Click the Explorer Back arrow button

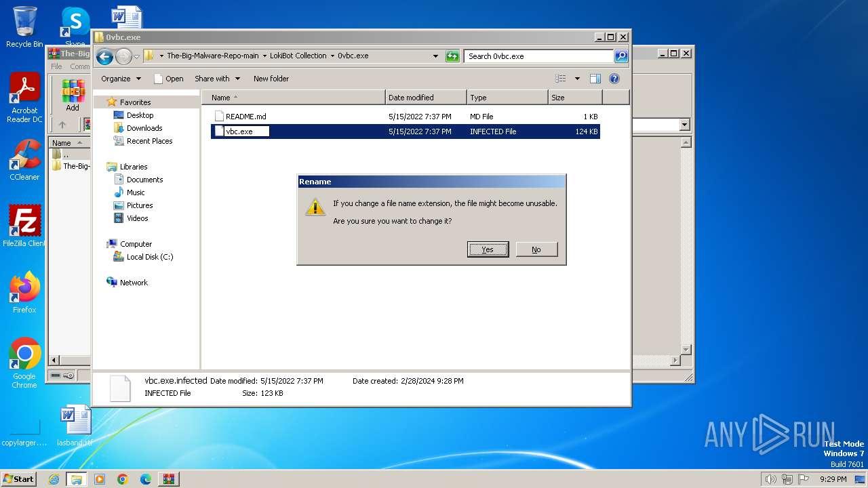pos(104,56)
